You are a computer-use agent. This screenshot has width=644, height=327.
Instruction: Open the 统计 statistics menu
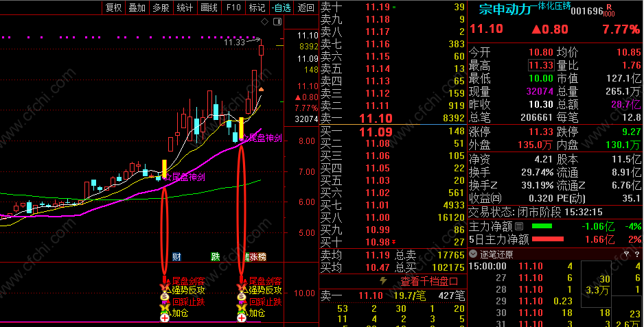pos(185,8)
